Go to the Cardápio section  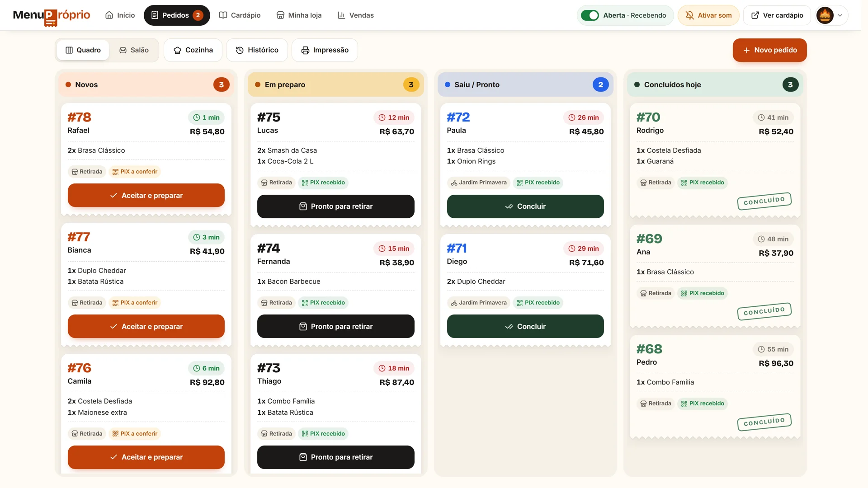point(240,15)
